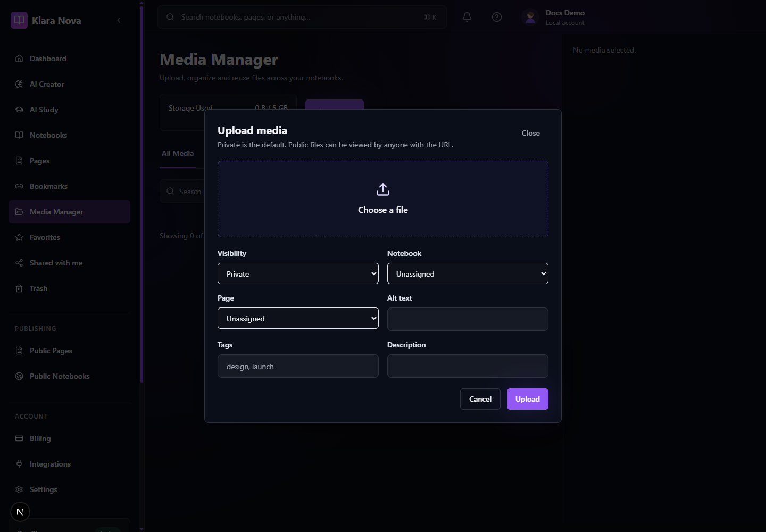766x532 pixels.
Task: Click the Klara Nova logo icon
Action: [x=19, y=20]
